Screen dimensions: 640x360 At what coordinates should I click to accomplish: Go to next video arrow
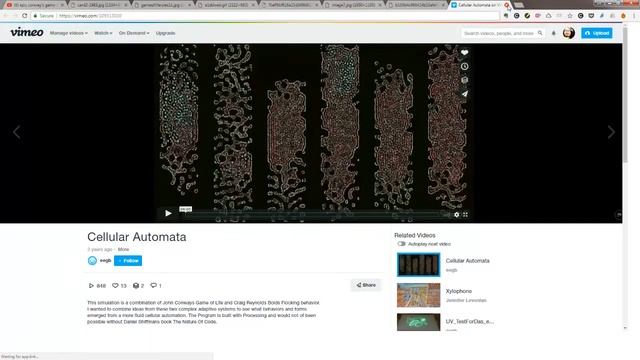click(x=611, y=132)
